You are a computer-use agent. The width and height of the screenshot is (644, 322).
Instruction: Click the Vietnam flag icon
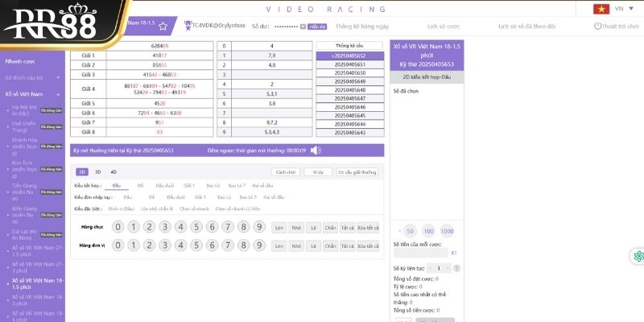pos(601,9)
